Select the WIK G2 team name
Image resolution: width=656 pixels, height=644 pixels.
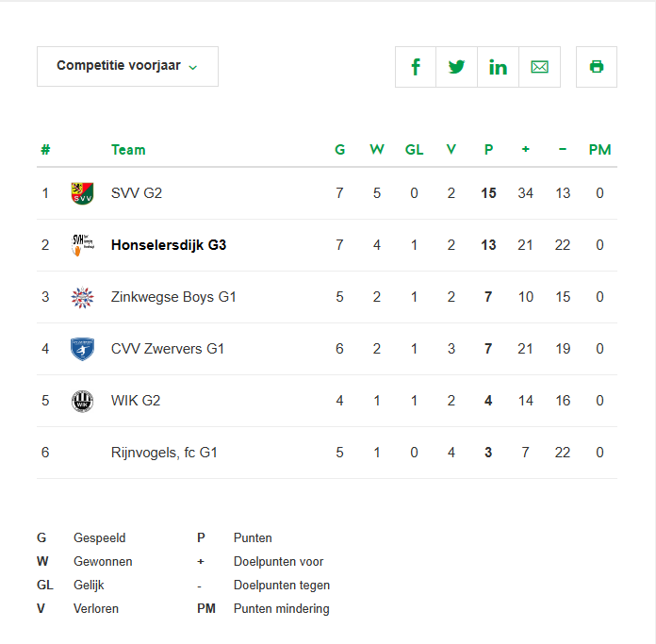(136, 401)
